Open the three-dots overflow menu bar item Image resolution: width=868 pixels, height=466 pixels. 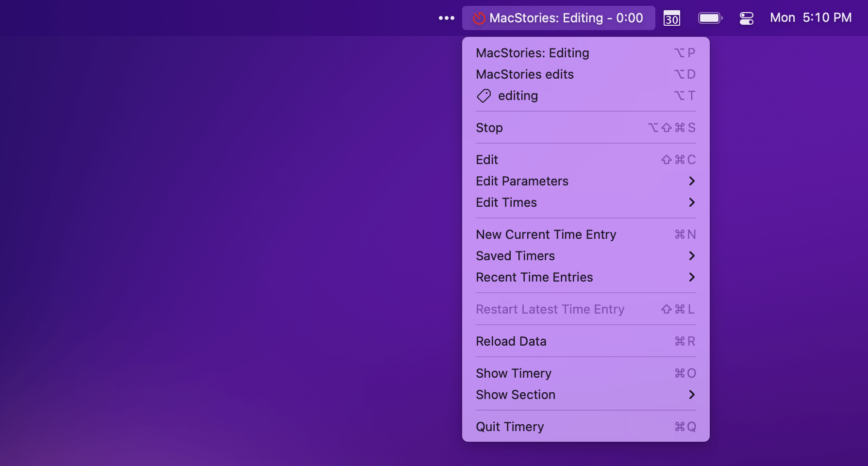(447, 18)
